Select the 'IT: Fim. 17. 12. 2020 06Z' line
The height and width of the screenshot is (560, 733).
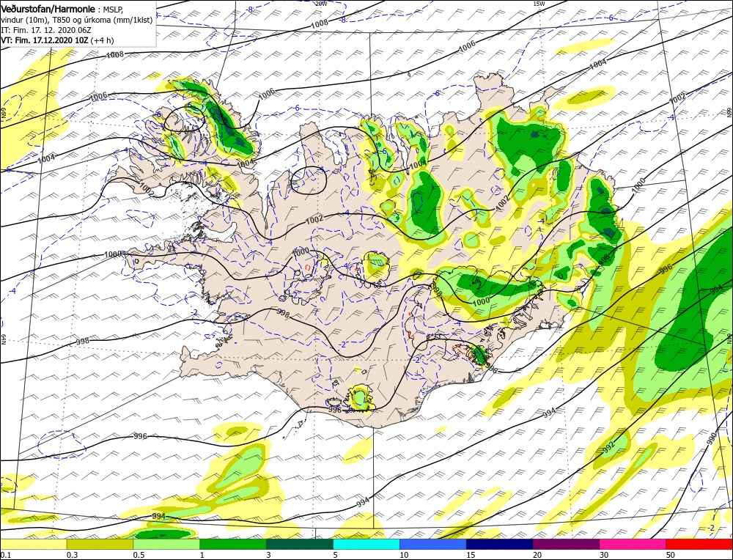[x=45, y=30]
